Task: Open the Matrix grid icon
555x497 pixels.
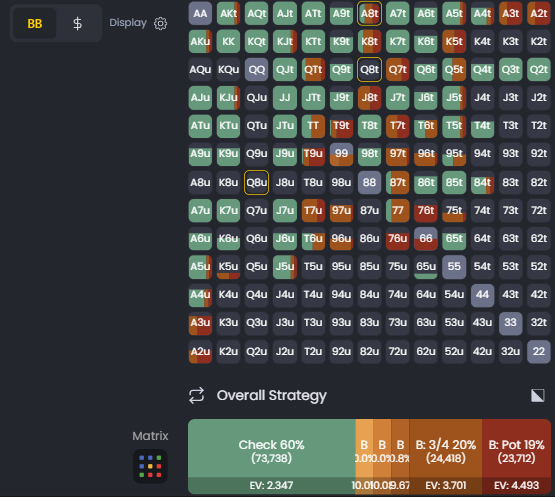Action: pos(150,466)
